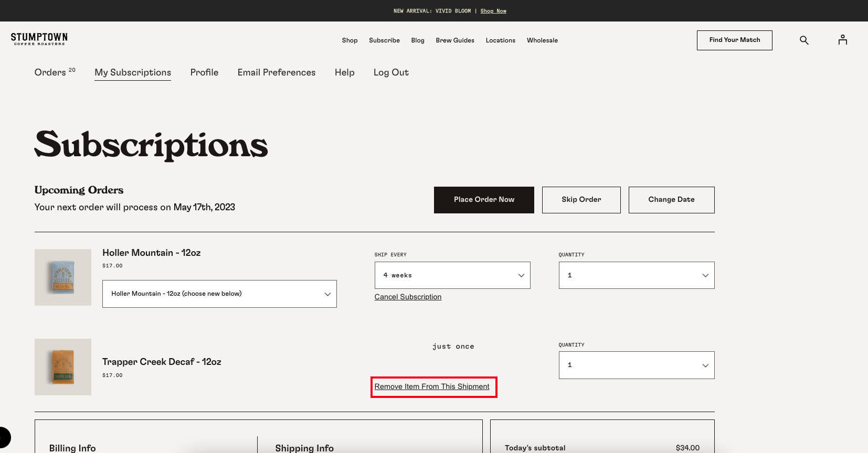
Task: Open the Shop navigation menu
Action: coord(350,40)
